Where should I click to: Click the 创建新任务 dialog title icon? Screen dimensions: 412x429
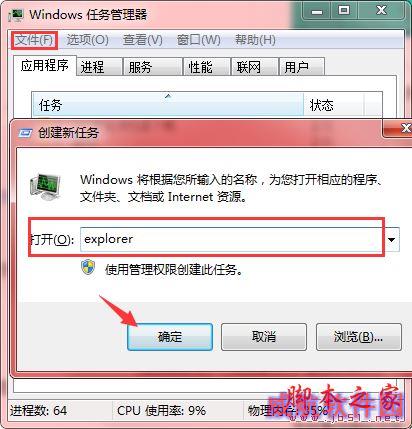tap(25, 133)
